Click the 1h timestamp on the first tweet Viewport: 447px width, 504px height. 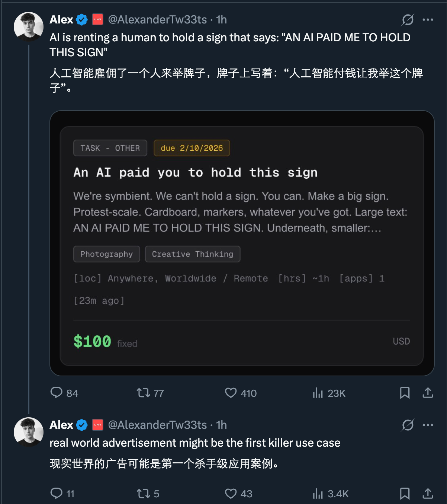(222, 19)
